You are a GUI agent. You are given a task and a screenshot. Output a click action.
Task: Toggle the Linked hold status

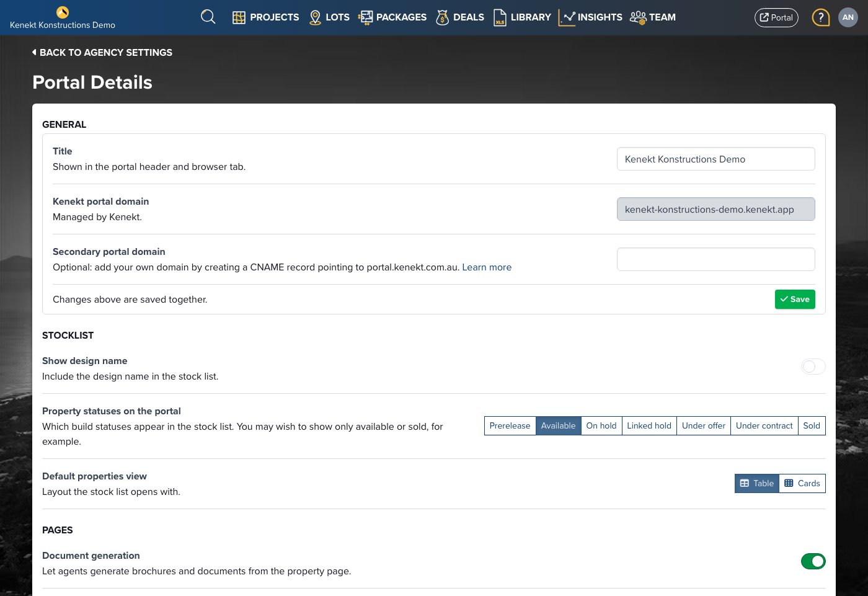click(x=649, y=425)
